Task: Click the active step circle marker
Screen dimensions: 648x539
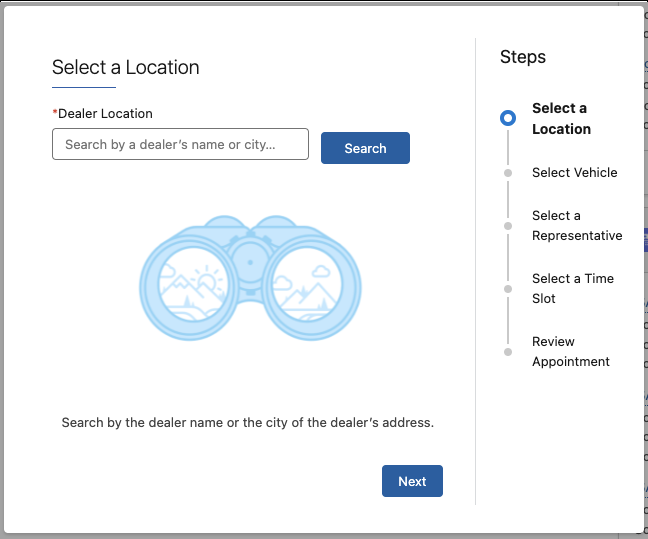Action: coord(508,118)
